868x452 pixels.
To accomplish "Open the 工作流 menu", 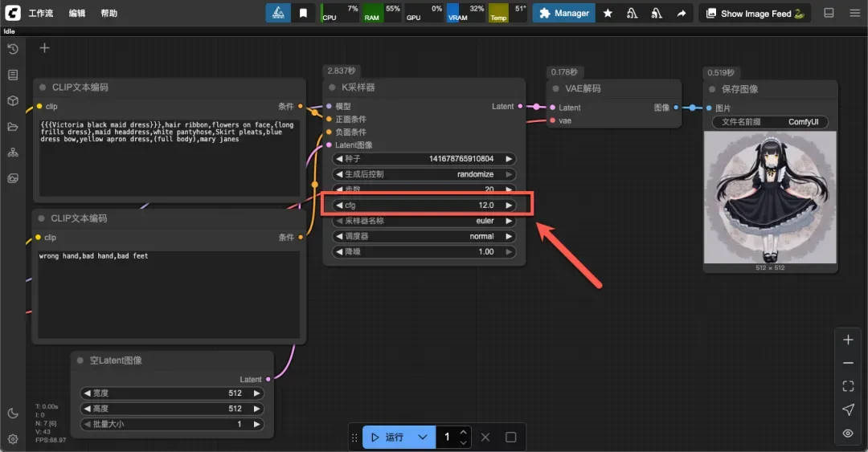I will point(41,14).
